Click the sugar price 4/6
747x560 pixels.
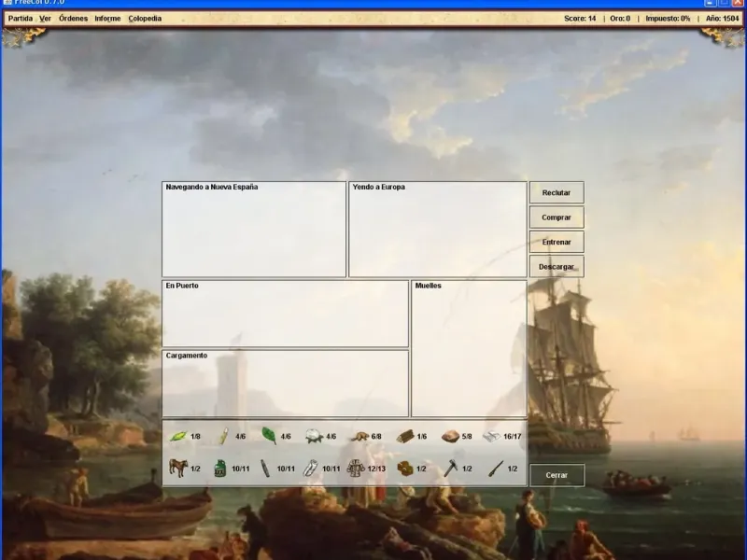pos(241,437)
